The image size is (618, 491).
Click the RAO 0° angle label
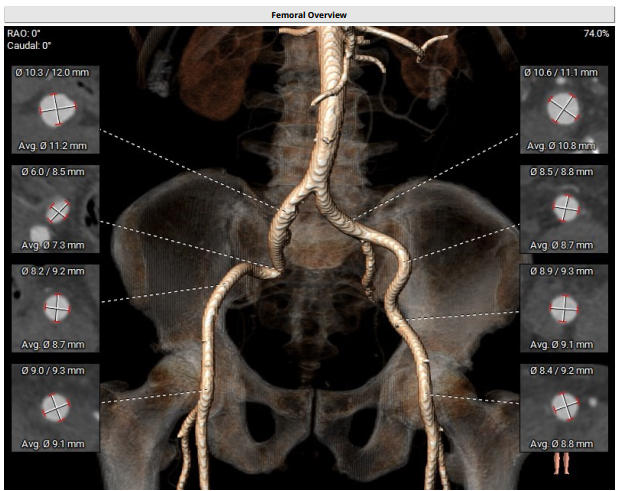(26, 34)
